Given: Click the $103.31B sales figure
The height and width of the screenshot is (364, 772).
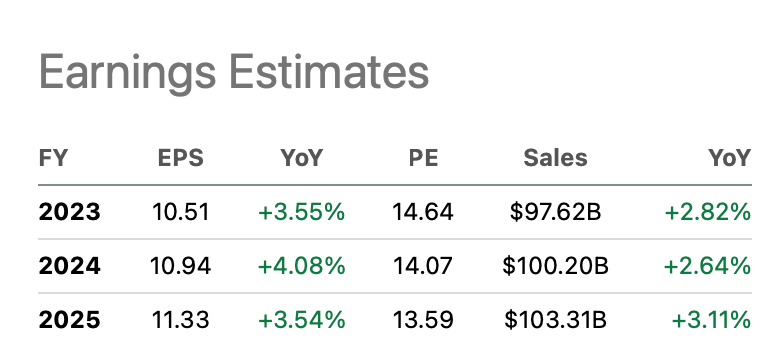Looking at the screenshot, I should click(x=555, y=320).
